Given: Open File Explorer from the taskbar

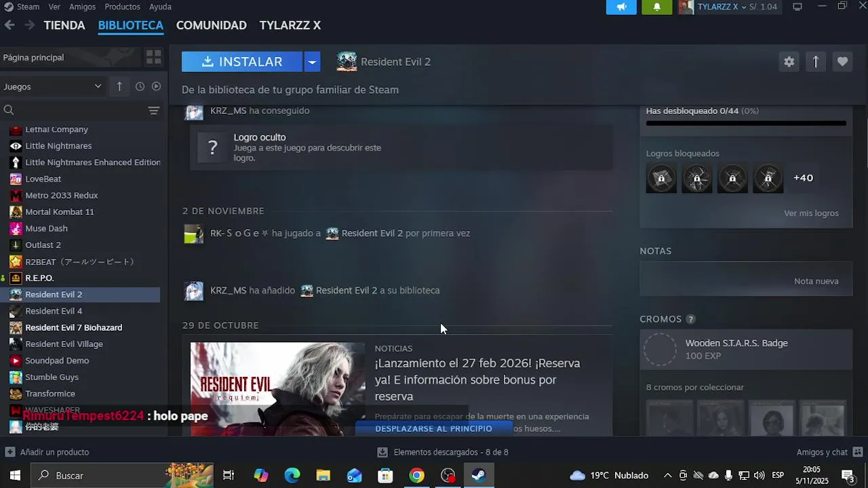Looking at the screenshot, I should 323,475.
